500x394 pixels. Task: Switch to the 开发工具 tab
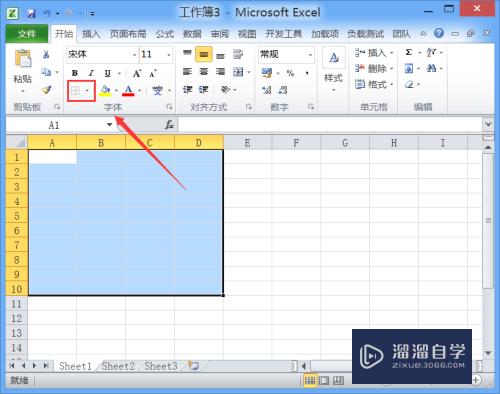[283, 34]
